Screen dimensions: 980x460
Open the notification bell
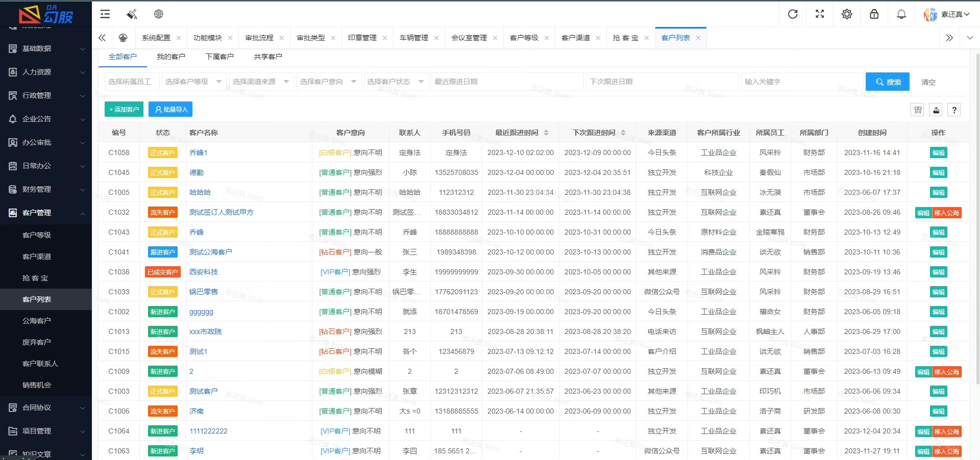[x=901, y=14]
